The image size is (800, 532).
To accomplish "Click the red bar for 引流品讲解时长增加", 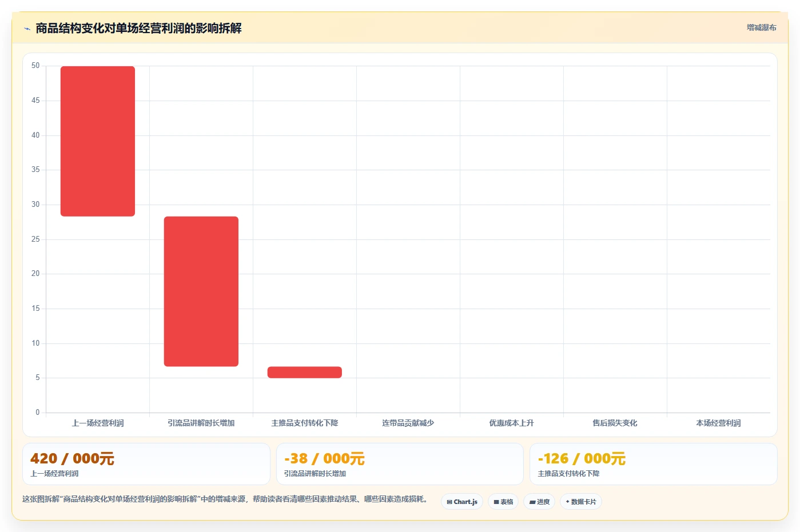I will (201, 291).
